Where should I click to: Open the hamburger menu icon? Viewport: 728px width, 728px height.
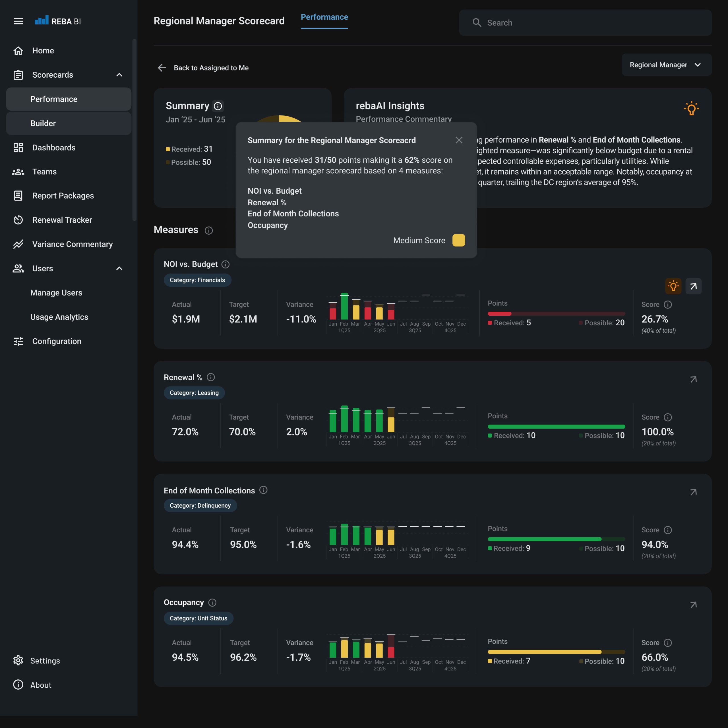pyautogui.click(x=18, y=21)
